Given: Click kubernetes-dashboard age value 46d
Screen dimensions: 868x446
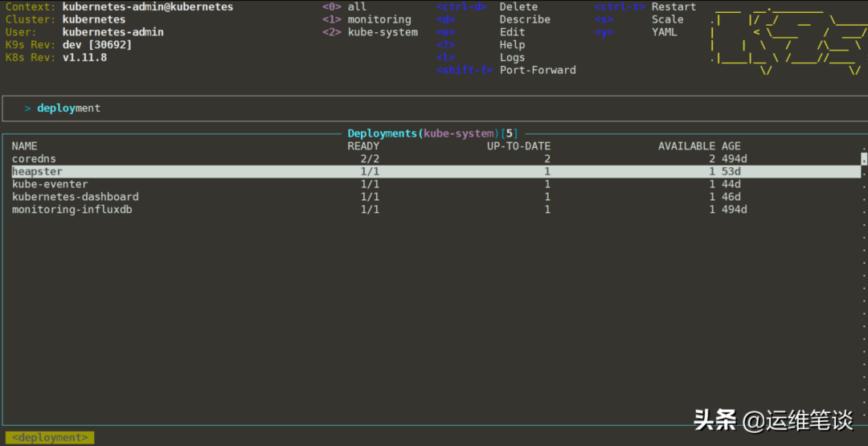Looking at the screenshot, I should click(x=731, y=197).
